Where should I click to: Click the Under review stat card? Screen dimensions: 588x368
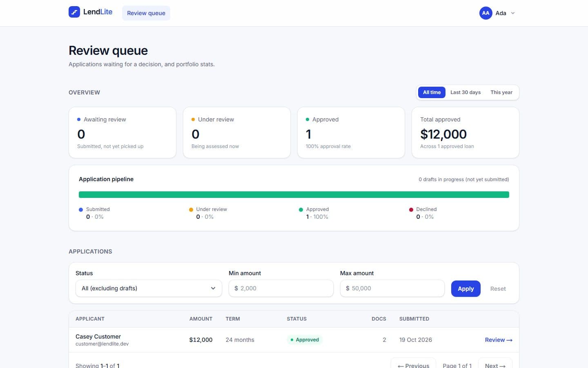pos(237,132)
